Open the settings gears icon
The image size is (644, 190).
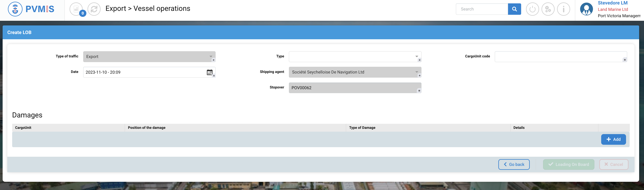pos(548,9)
